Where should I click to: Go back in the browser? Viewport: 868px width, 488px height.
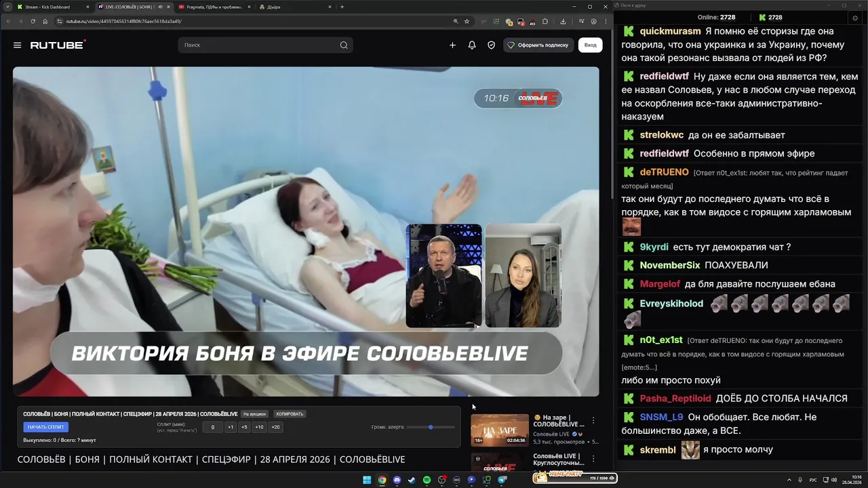pos(8,21)
